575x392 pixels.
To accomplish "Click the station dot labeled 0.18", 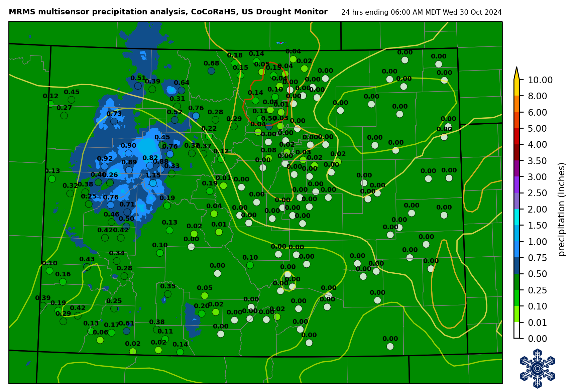I will coord(235,63).
